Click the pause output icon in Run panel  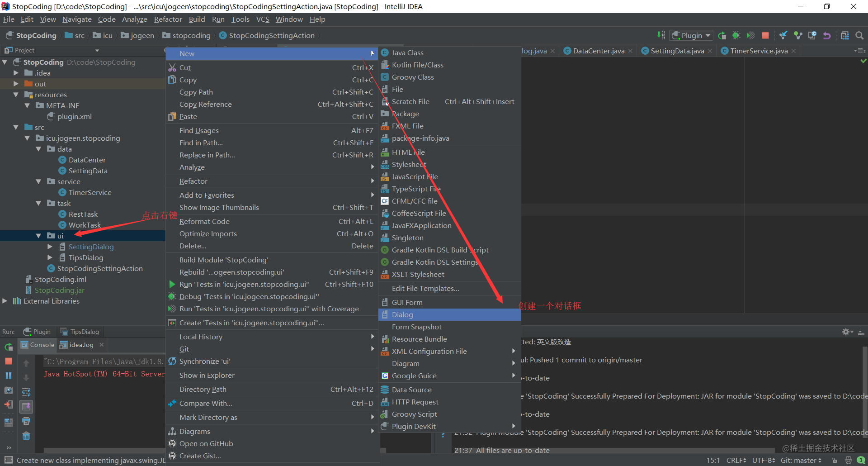9,376
